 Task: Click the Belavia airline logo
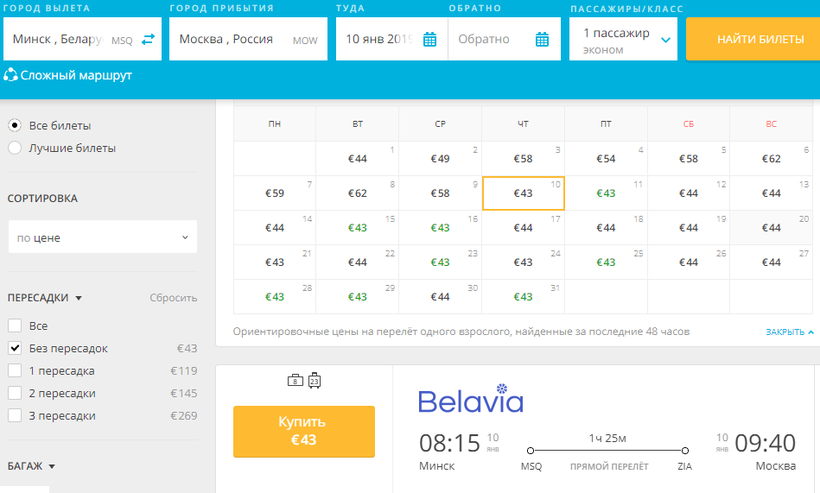(x=470, y=399)
